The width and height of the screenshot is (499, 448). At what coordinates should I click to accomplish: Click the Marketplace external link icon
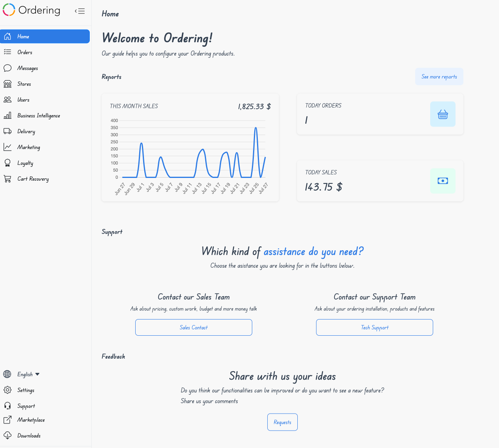coord(8,420)
